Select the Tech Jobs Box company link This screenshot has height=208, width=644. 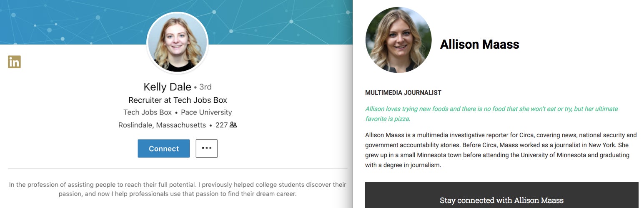tap(148, 112)
